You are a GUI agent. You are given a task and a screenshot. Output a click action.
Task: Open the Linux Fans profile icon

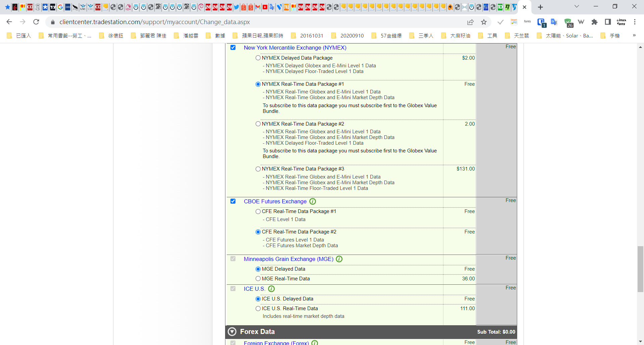[621, 22]
